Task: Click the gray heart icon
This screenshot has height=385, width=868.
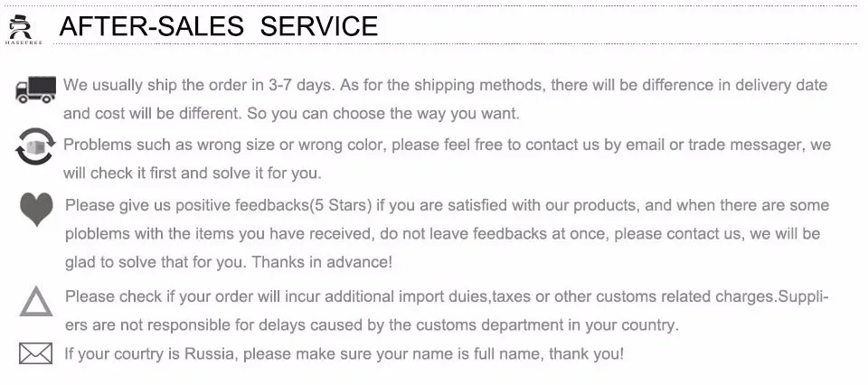Action: point(36,209)
